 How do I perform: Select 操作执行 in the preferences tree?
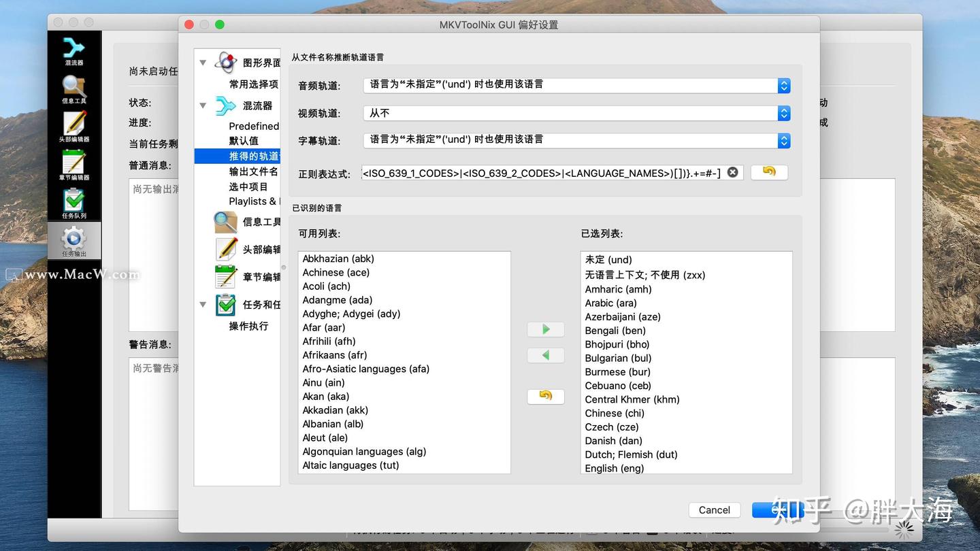248,326
